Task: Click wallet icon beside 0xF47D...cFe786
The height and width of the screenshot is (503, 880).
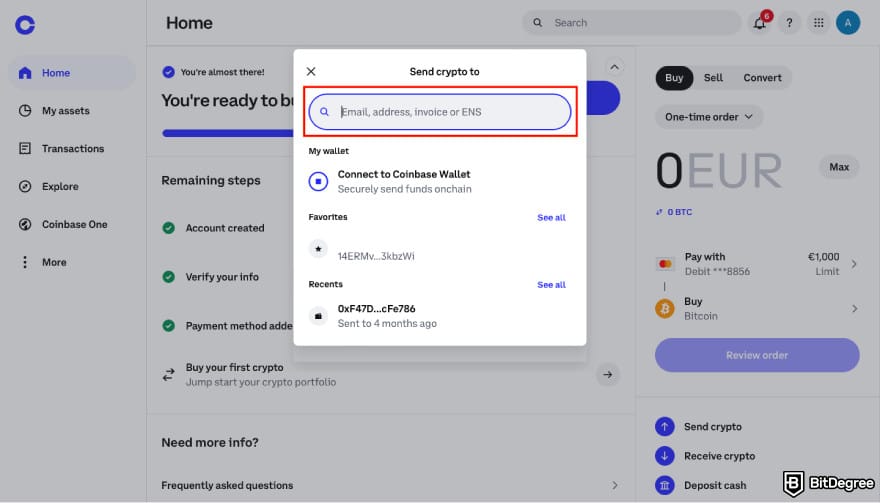Action: (318, 316)
